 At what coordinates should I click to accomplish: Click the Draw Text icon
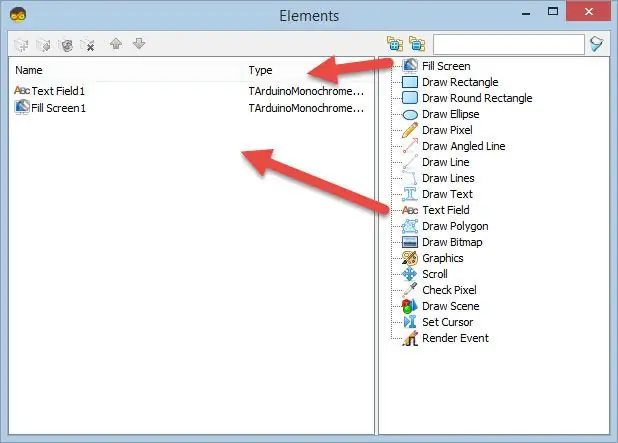coord(410,194)
